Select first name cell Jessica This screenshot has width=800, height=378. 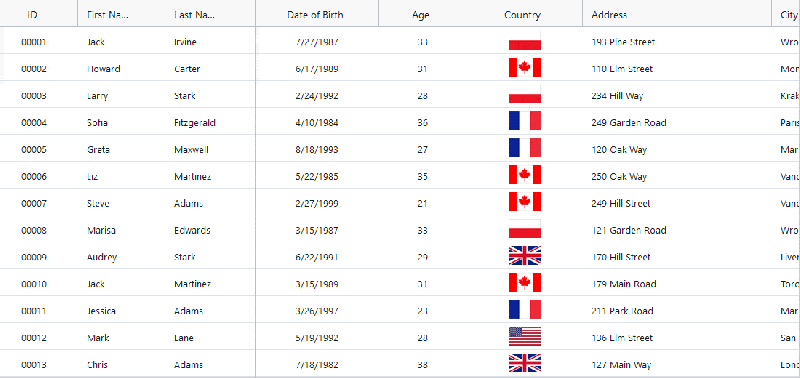point(102,311)
